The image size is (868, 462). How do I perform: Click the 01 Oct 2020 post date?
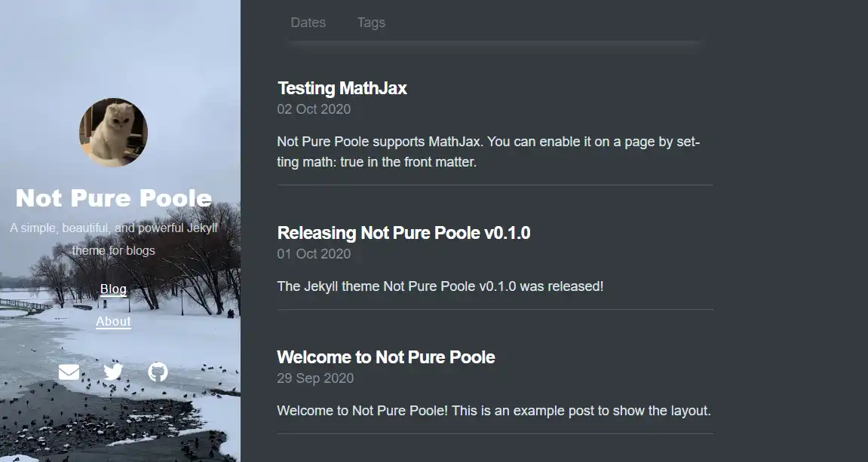(314, 254)
